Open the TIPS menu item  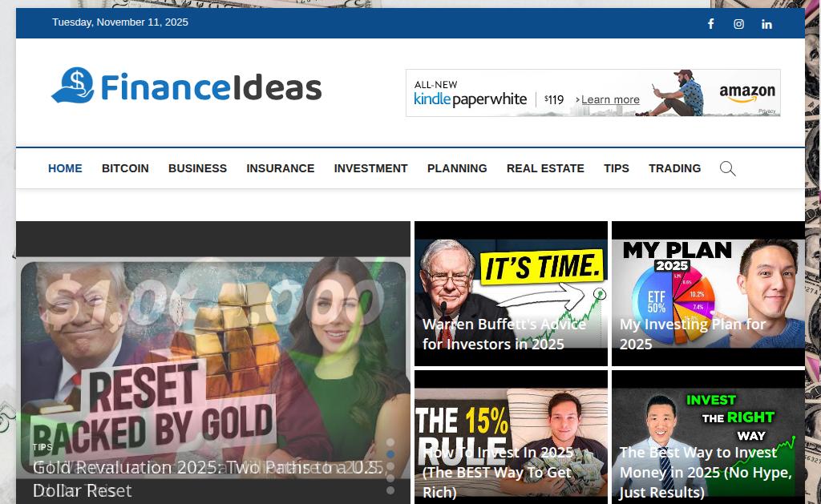pyautogui.click(x=617, y=168)
